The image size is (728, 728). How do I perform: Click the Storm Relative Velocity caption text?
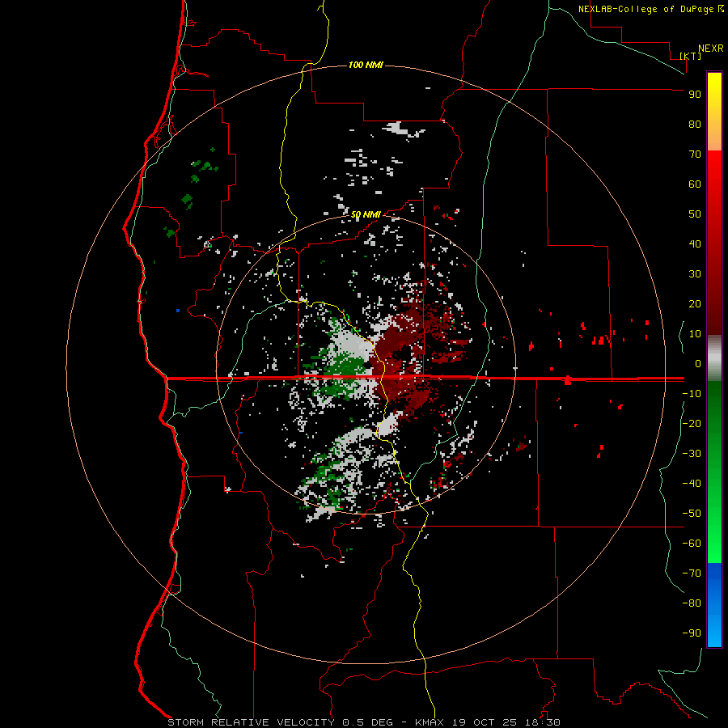point(363,722)
